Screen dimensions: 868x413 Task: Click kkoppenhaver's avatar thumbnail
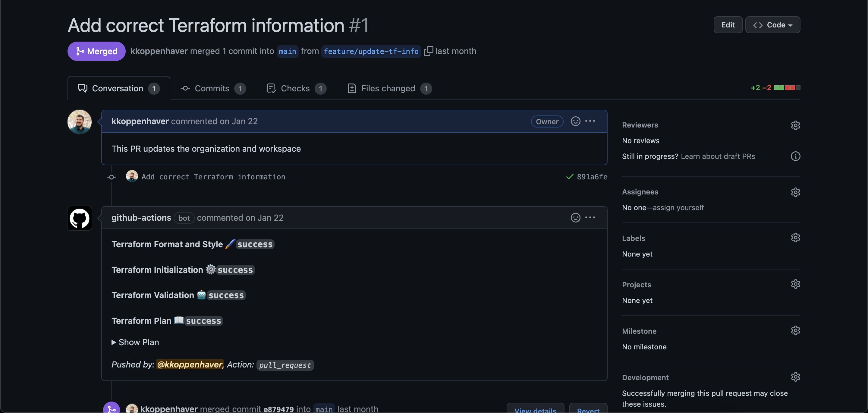[x=80, y=122]
